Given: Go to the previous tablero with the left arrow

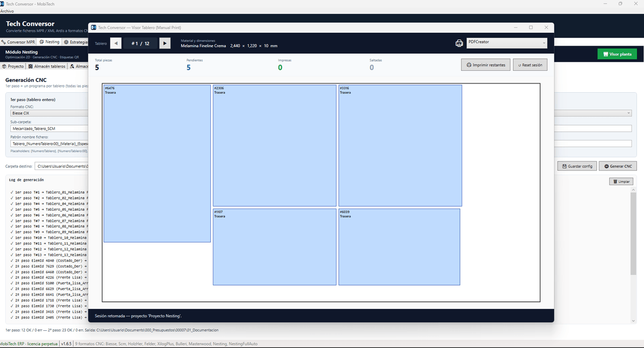Looking at the screenshot, I should (116, 43).
